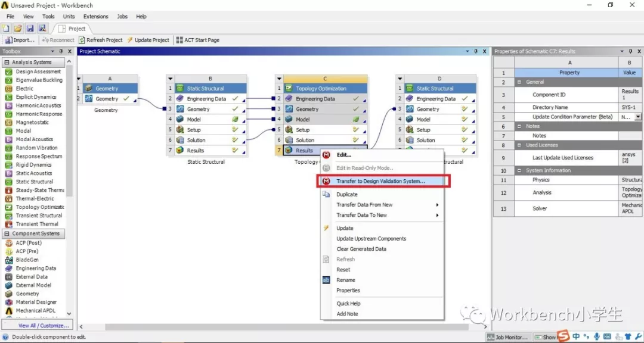
Task: Collapse the Notes properties group
Action: 519,126
